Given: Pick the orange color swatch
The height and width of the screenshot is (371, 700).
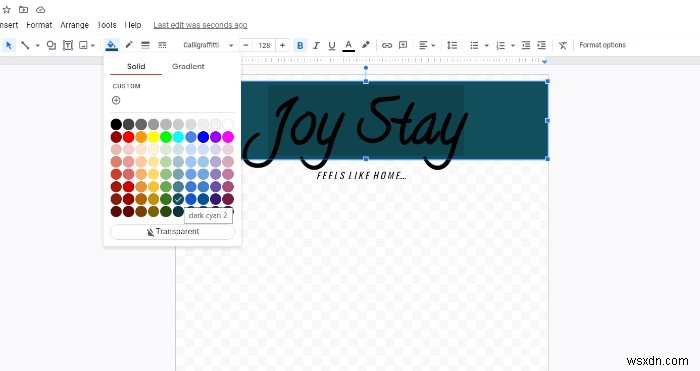Looking at the screenshot, I should 141,137.
